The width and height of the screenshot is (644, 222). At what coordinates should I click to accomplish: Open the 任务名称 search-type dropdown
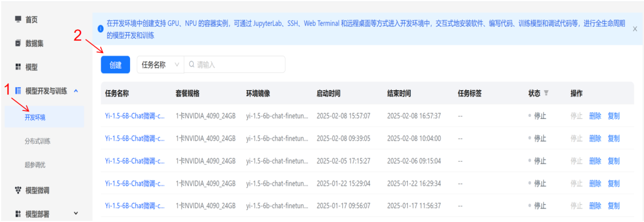click(160, 64)
